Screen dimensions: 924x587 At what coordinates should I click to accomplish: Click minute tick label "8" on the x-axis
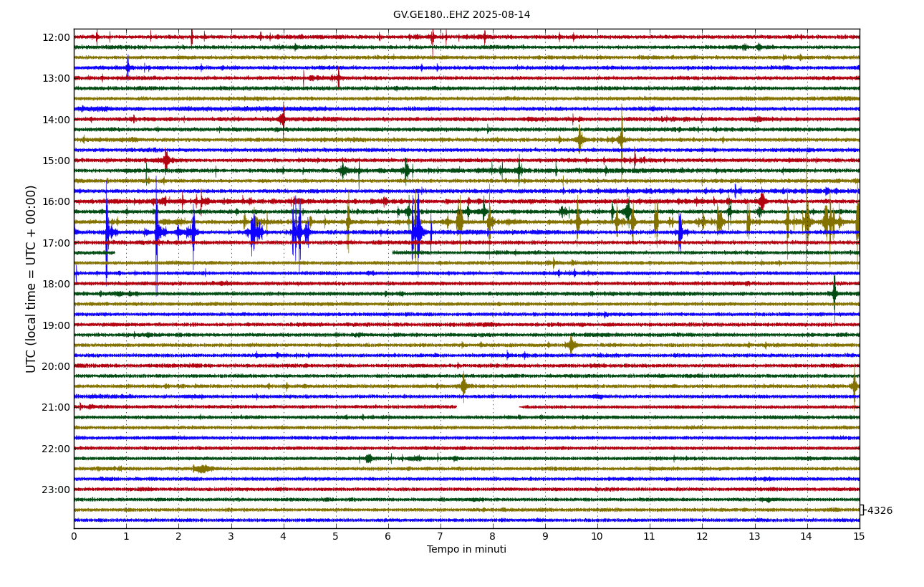coord(493,536)
